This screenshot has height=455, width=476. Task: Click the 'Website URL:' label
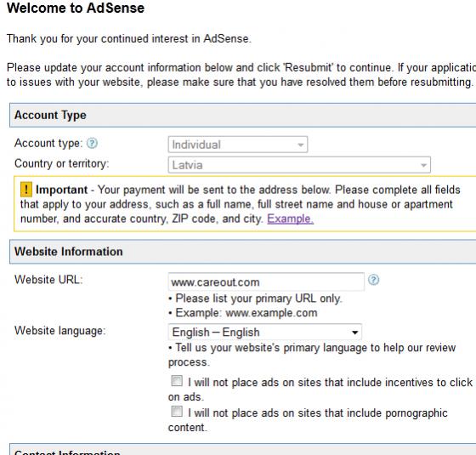[x=48, y=280]
